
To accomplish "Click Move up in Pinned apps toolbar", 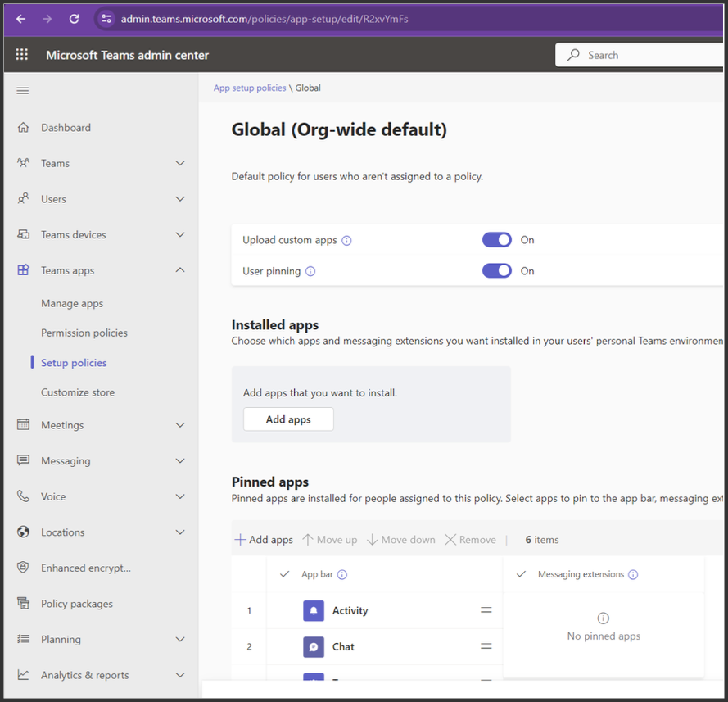I will [330, 540].
